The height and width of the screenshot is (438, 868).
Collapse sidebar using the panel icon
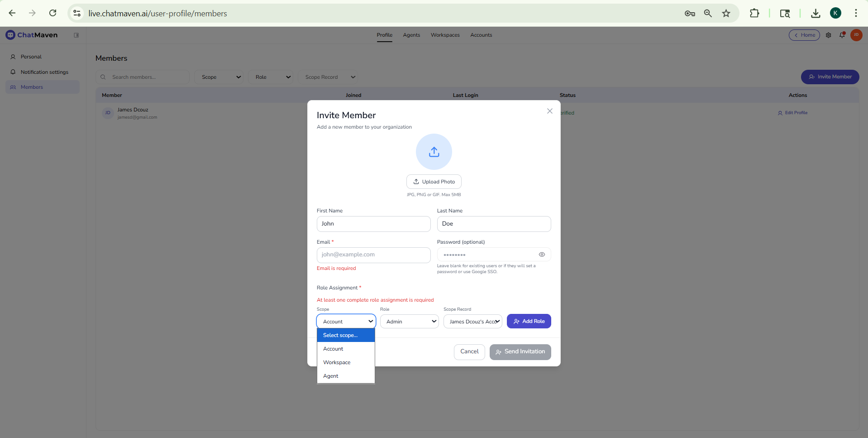tap(76, 35)
